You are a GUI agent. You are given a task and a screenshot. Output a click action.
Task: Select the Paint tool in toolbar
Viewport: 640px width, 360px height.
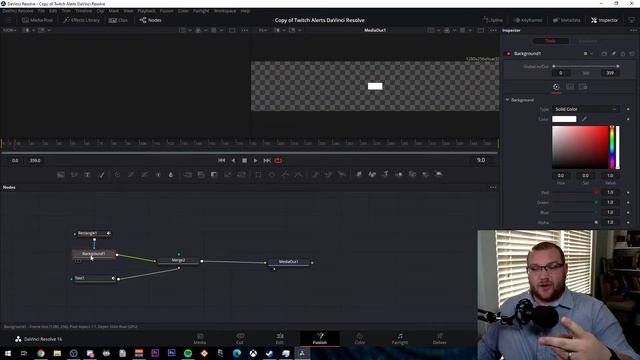click(102, 175)
